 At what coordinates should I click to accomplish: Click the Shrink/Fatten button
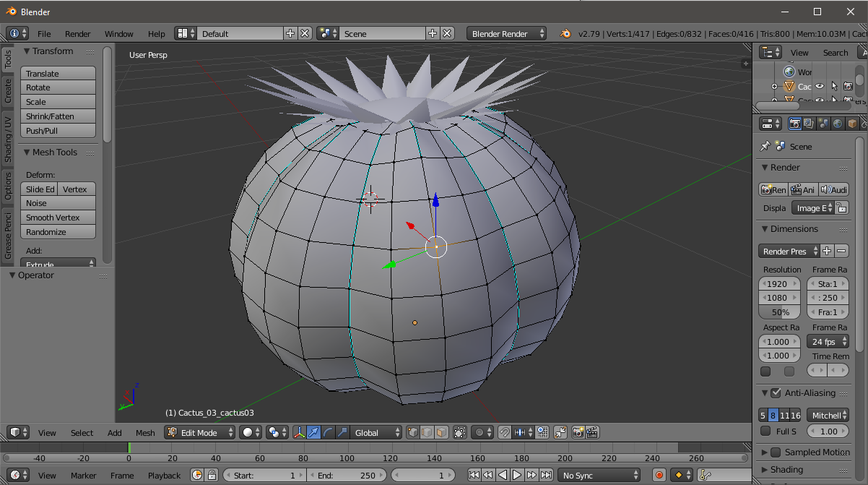point(58,116)
